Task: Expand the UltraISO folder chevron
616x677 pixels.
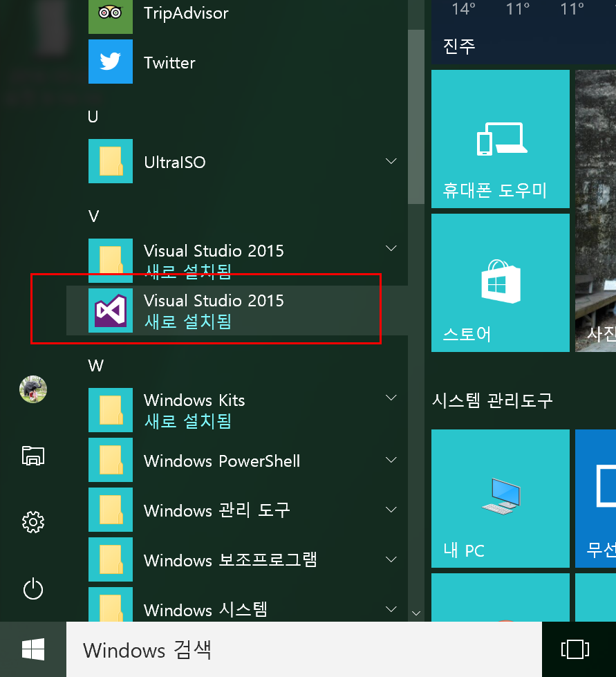Action: pyautogui.click(x=391, y=161)
